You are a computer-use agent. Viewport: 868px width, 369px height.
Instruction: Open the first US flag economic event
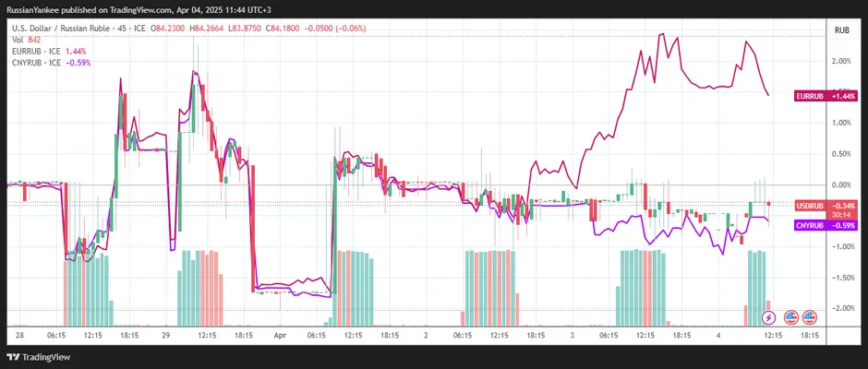tap(790, 317)
